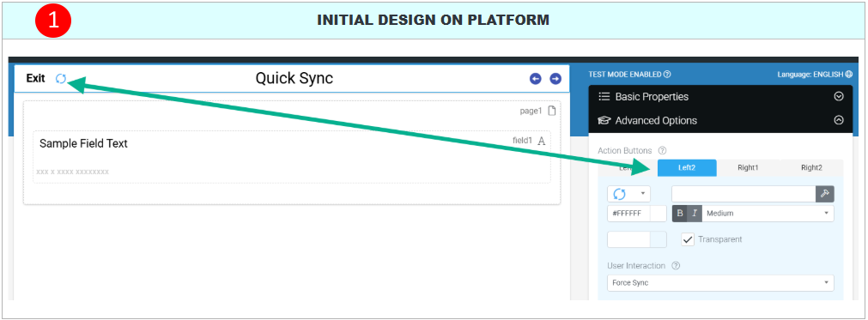Expand the Basic Properties section
The image size is (868, 320).
pos(839,97)
